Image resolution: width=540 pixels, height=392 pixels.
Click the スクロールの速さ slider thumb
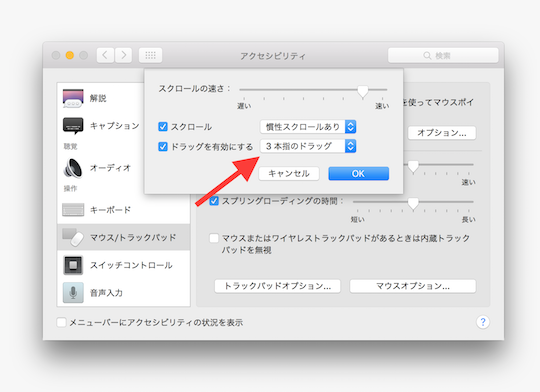click(363, 91)
